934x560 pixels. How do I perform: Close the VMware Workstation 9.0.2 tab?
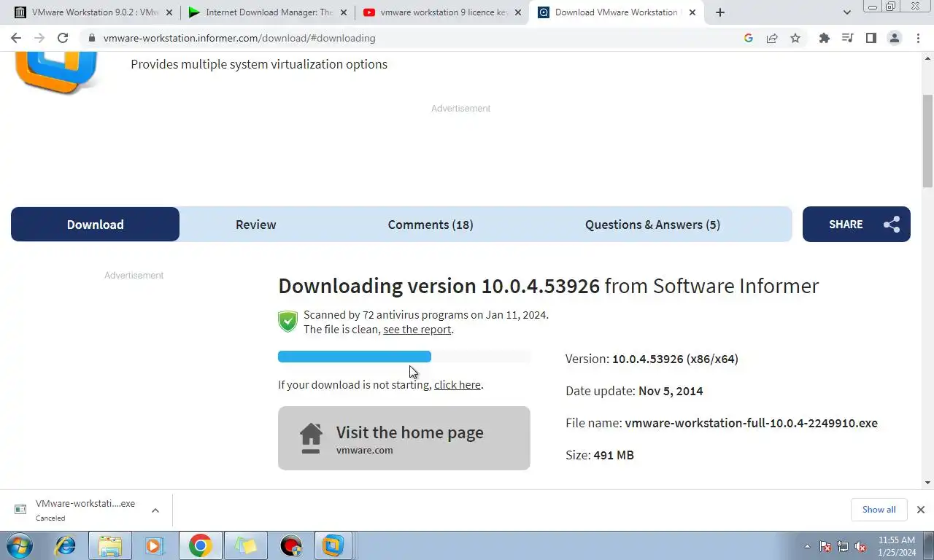coord(169,12)
